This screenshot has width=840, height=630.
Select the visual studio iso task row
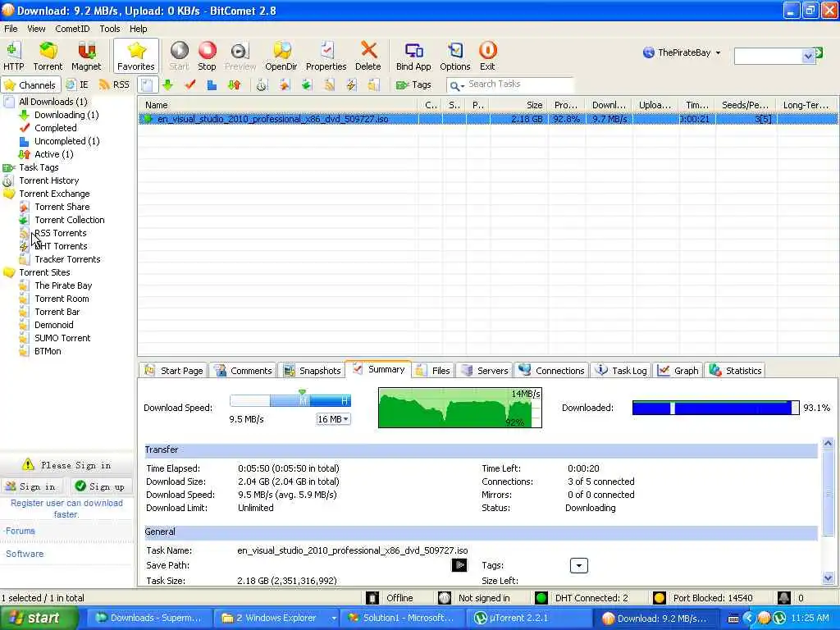[x=488, y=119]
